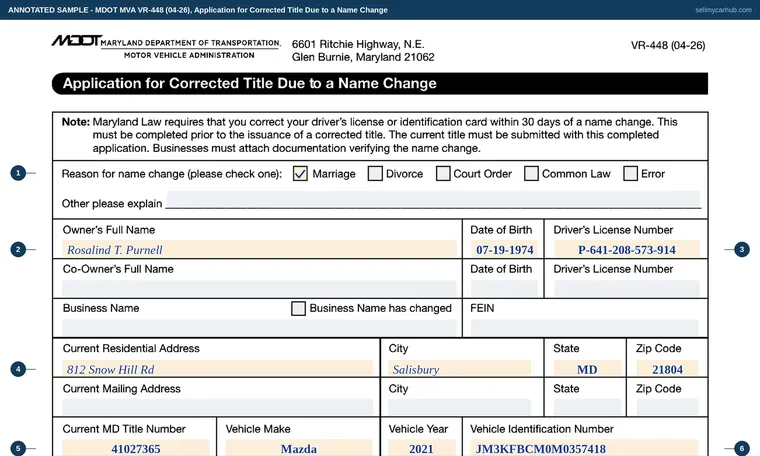Screen dimensions: 760x456
Task: Check the Divorce reason checkbox
Action: pyautogui.click(x=375, y=173)
